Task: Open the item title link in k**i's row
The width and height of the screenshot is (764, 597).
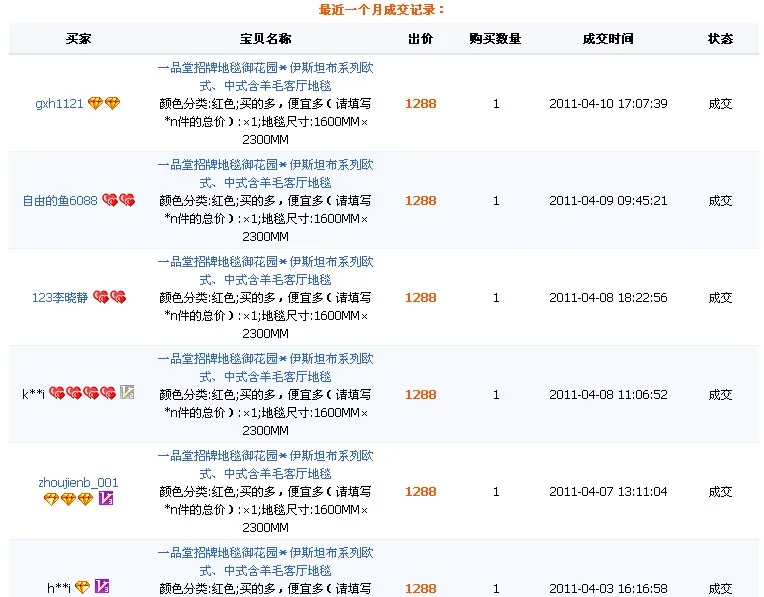Action: pyautogui.click(x=266, y=367)
